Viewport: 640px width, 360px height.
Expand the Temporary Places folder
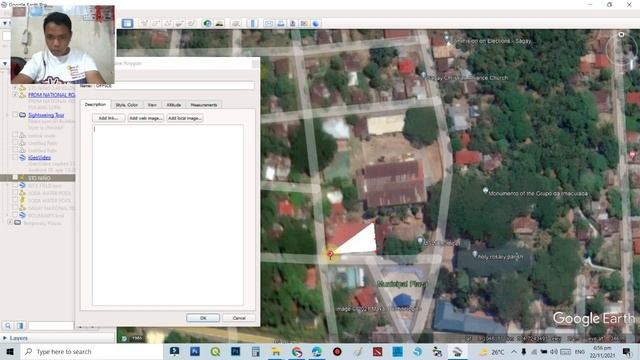[x=10, y=222]
